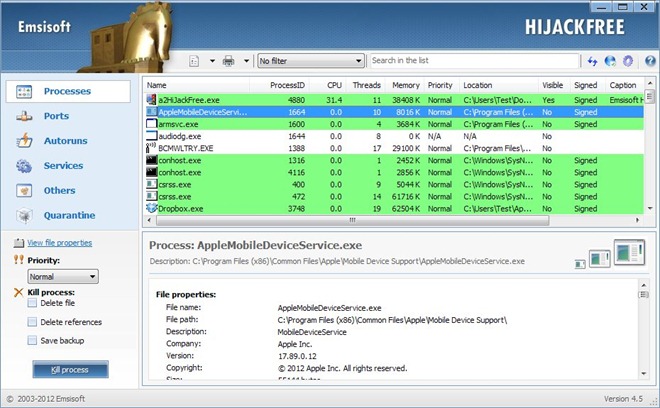The width and height of the screenshot is (660, 408).
Task: Sort by the Threads column header
Action: coord(365,85)
